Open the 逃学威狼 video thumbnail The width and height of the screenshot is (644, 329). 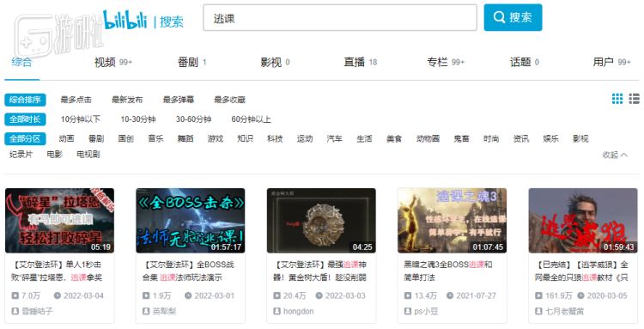point(583,221)
